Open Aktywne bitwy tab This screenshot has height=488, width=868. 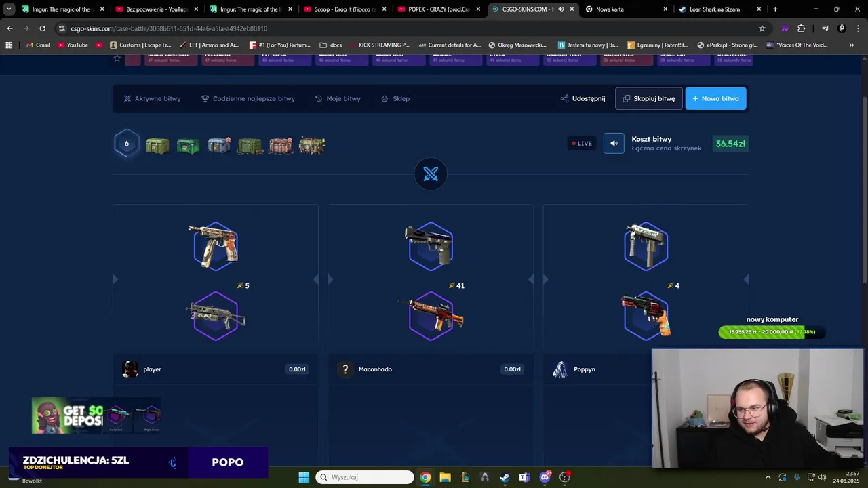(x=152, y=98)
